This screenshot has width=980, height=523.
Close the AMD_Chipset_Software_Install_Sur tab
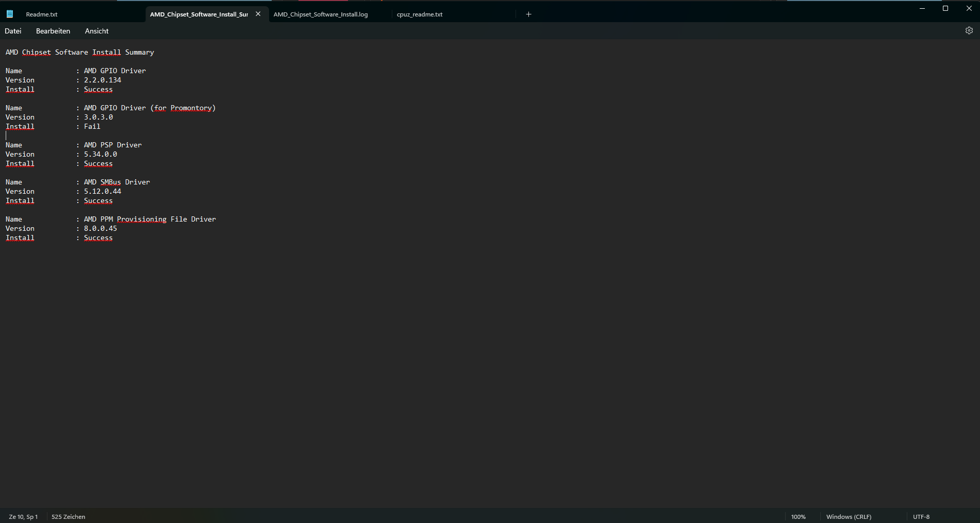coord(258,14)
